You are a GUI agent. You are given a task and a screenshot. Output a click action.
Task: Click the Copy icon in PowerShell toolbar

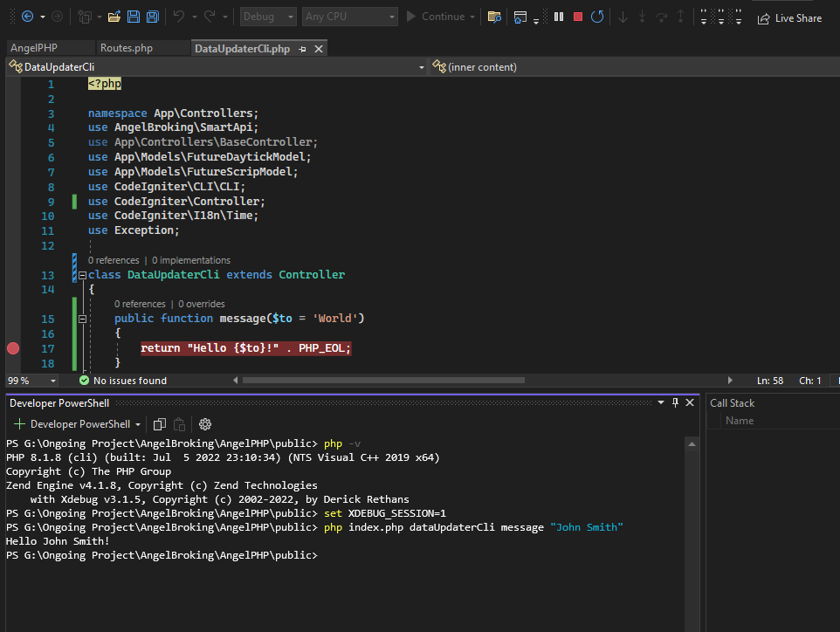coord(159,424)
